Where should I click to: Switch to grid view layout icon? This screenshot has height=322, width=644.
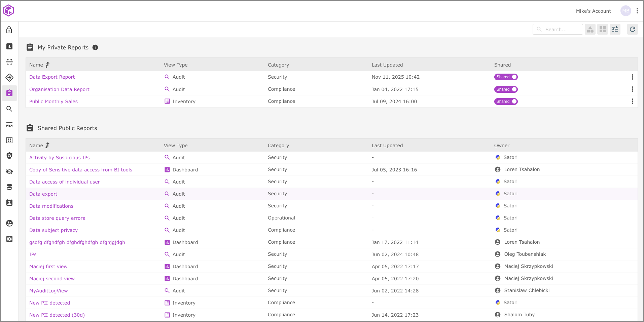[602, 29]
